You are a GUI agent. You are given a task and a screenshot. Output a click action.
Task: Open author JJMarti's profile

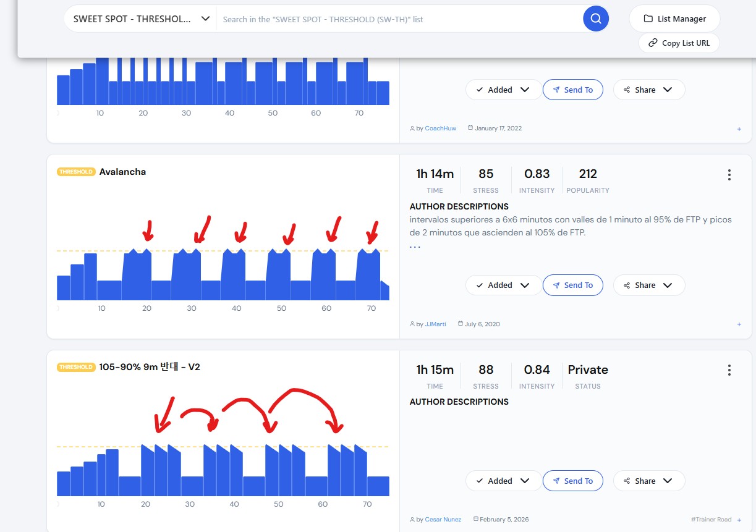[435, 324]
